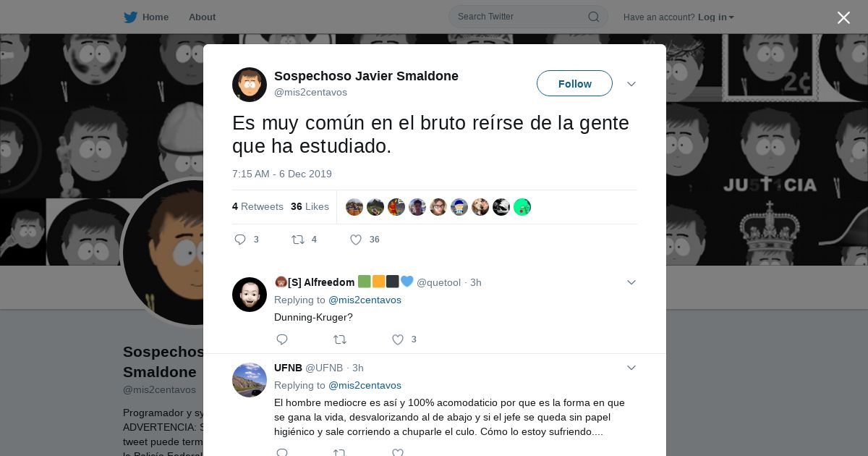Like the main tweet with heart icon
This screenshot has height=456, width=868.
[356, 240]
